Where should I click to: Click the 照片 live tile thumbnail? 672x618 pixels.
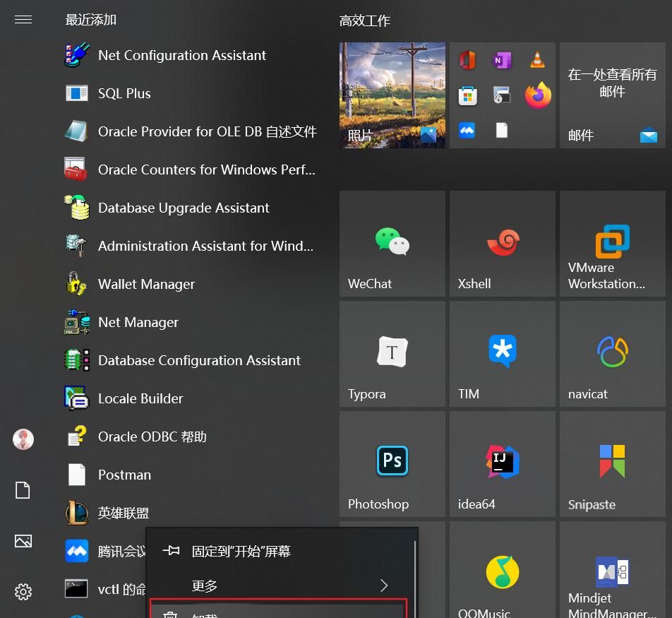tap(392, 95)
